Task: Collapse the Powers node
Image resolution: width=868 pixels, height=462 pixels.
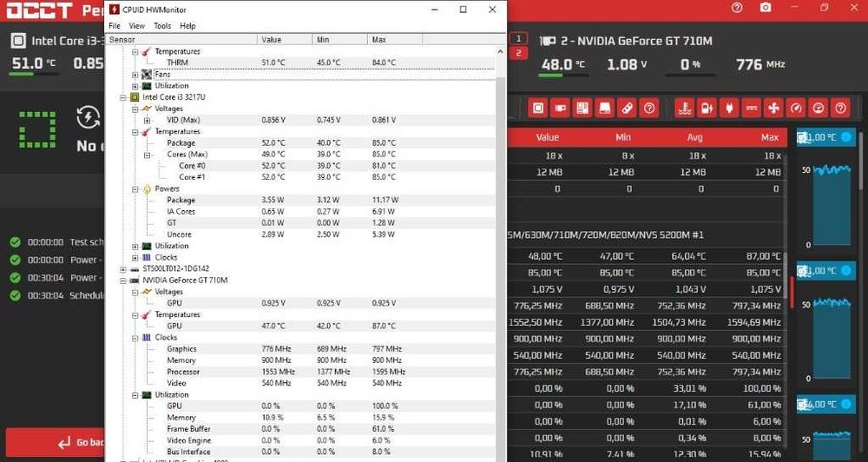Action: [x=135, y=189]
